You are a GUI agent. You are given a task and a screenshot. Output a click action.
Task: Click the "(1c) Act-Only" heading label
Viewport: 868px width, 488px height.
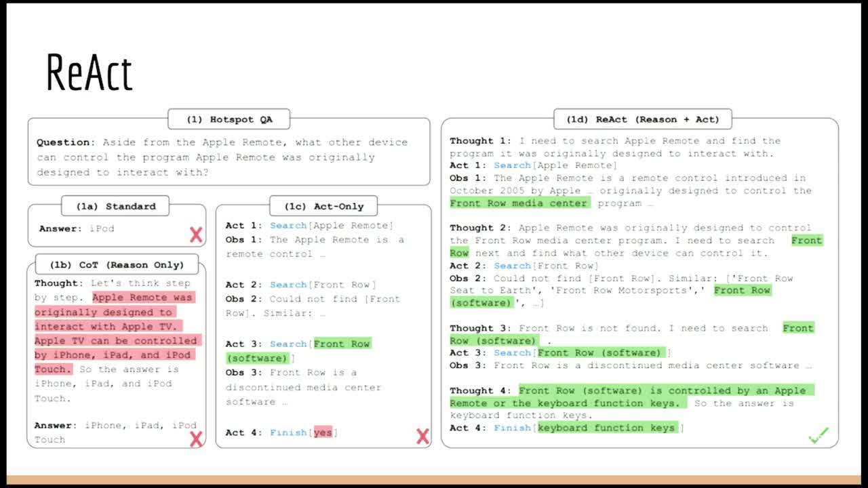click(x=323, y=206)
